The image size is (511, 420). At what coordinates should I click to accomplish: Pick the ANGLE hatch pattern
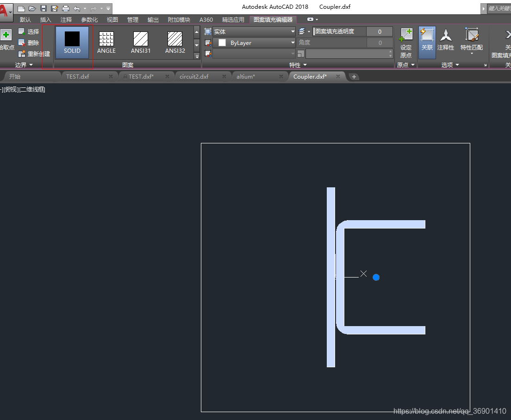coord(106,42)
